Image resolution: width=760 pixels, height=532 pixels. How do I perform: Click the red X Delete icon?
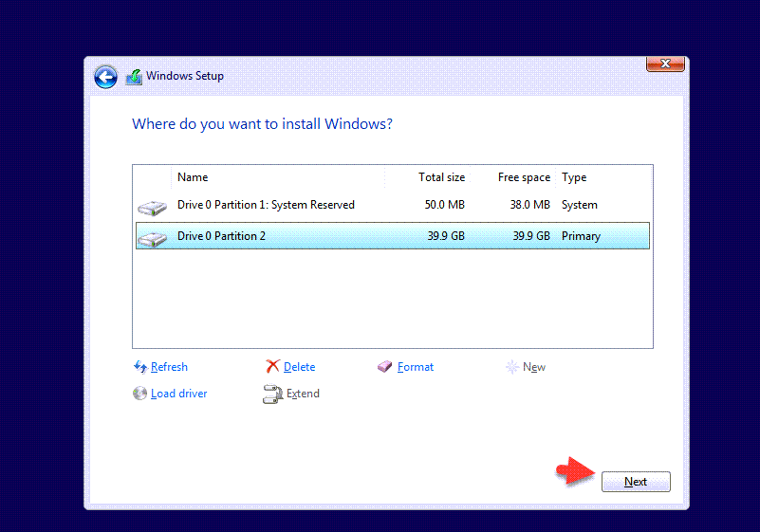click(x=273, y=367)
